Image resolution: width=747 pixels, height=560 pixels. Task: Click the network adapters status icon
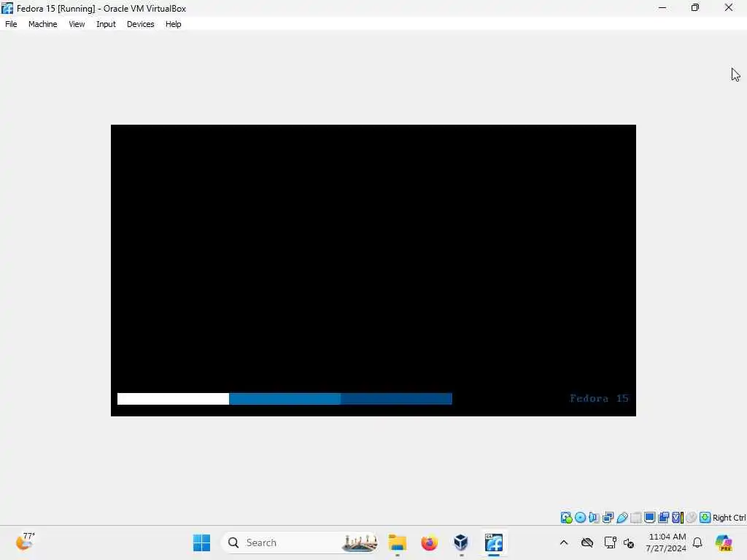608,518
